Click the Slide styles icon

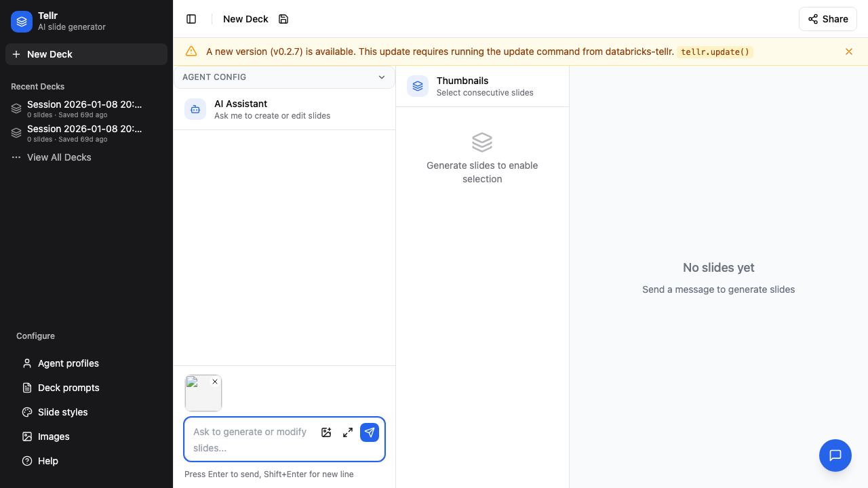[27, 412]
